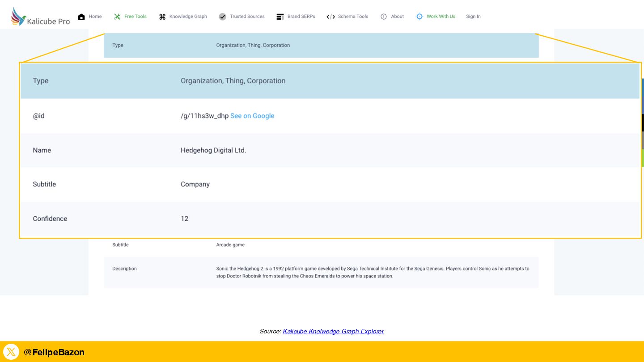
Task: Click the Name row label
Action: tap(42, 150)
